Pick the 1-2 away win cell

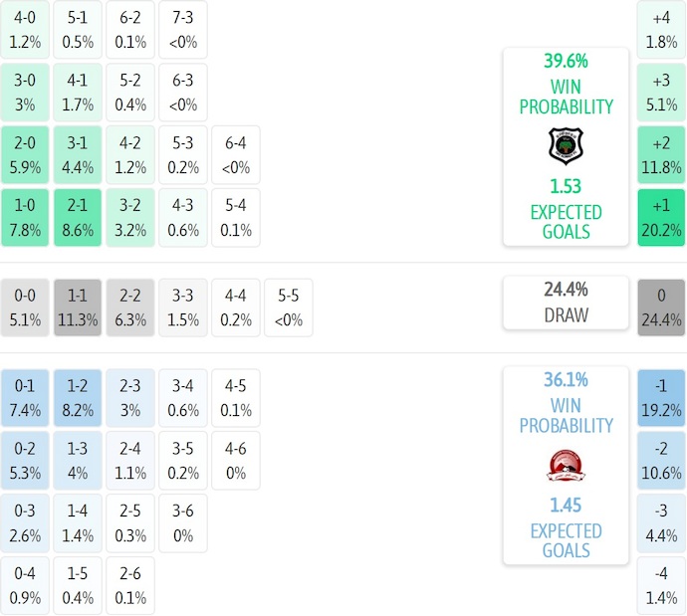(77, 397)
